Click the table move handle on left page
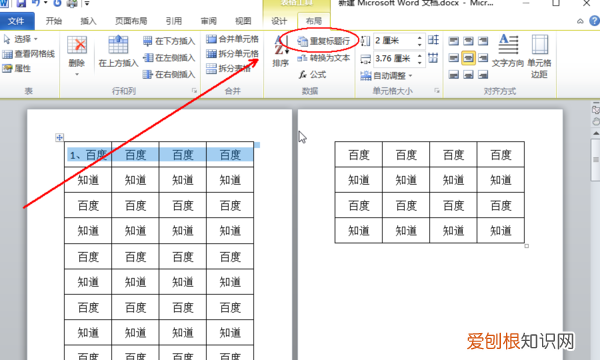The height and width of the screenshot is (360, 600). coord(59,137)
